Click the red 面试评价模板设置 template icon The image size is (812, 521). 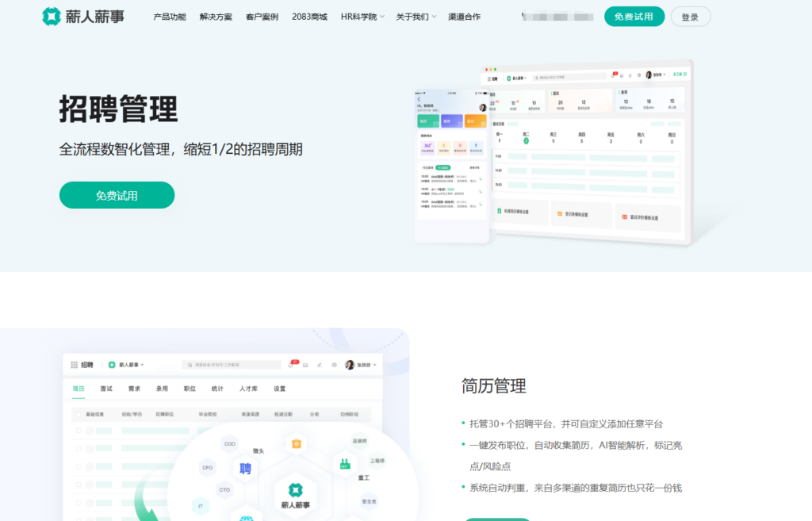[624, 217]
